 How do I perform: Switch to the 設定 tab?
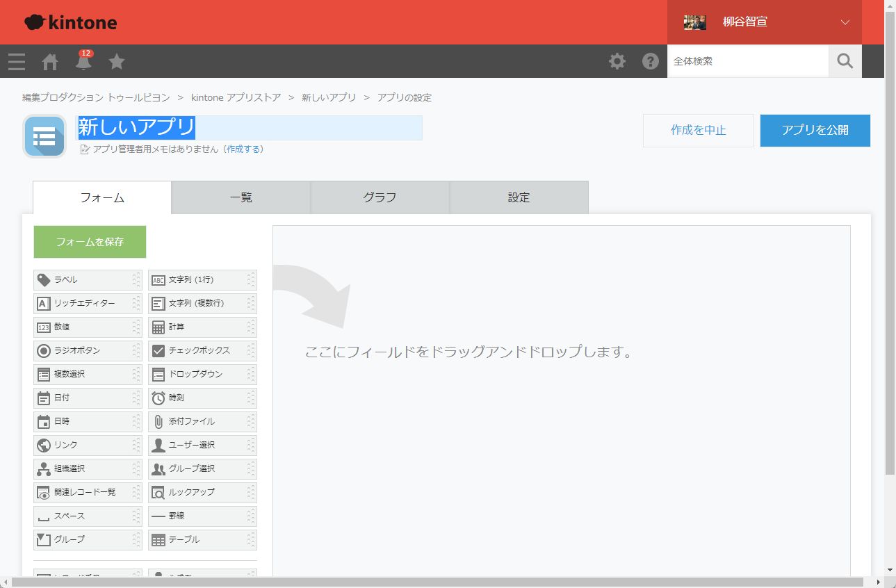519,198
